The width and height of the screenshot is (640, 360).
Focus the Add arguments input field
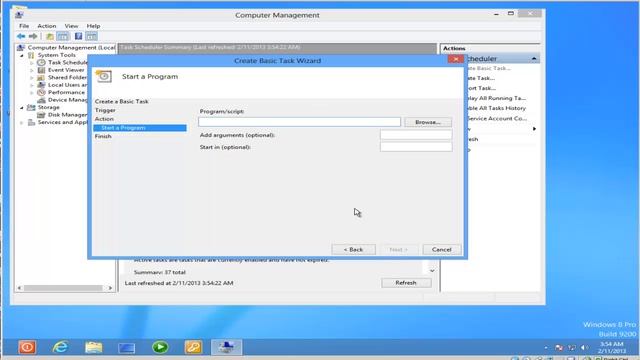(416, 135)
